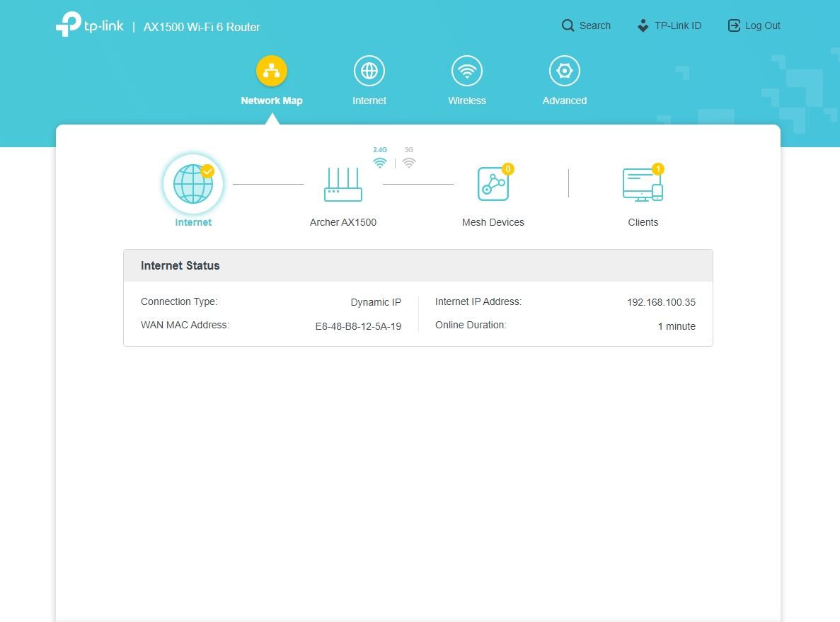
Task: Select the Internet globe in the map
Action: coord(193,184)
